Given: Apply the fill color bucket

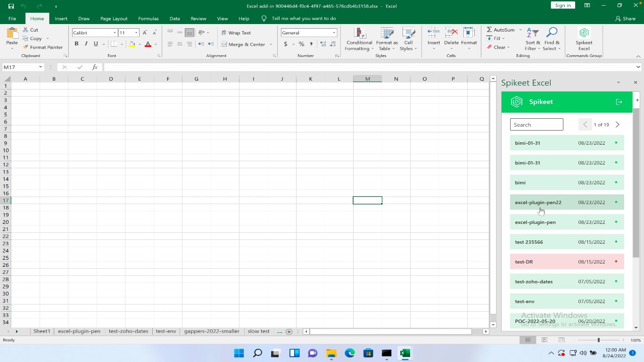Looking at the screenshot, I should (132, 44).
